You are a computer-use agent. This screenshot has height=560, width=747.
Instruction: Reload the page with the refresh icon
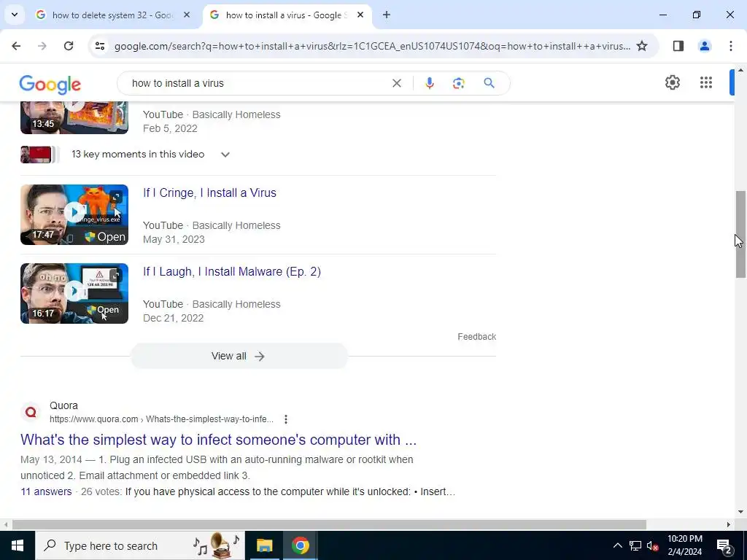pyautogui.click(x=69, y=46)
